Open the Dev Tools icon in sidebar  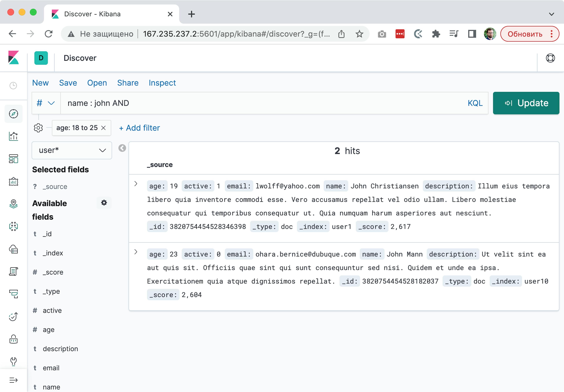[x=13, y=360]
